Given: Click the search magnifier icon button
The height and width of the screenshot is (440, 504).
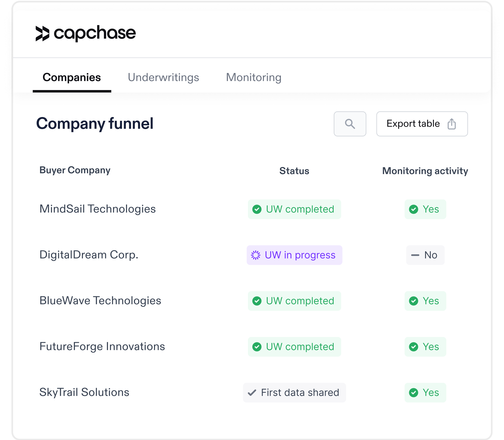Looking at the screenshot, I should [x=350, y=124].
